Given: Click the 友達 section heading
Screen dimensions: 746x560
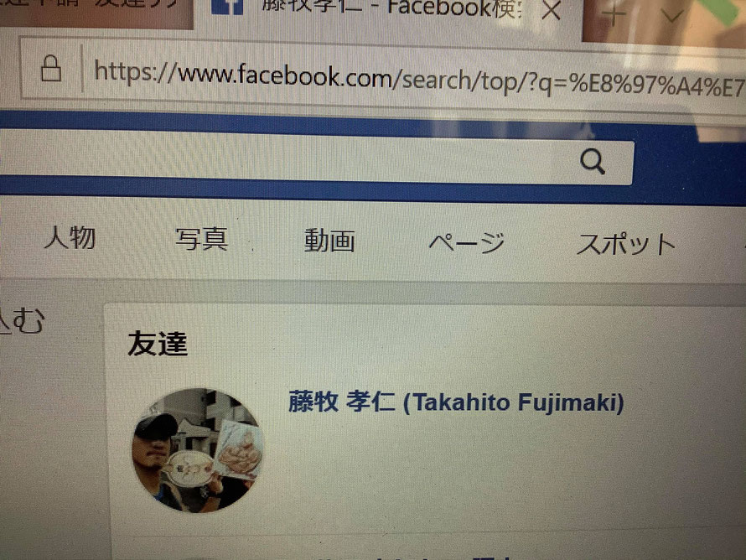Looking at the screenshot, I should click(158, 344).
